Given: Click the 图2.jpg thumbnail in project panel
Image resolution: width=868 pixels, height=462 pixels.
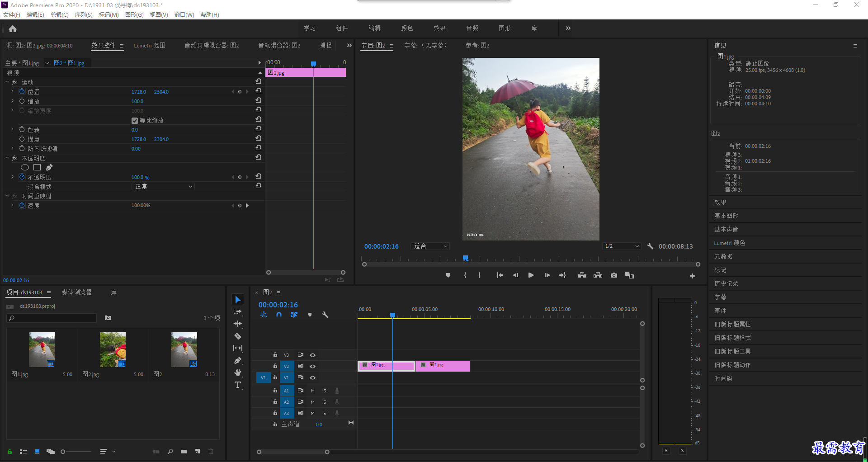Looking at the screenshot, I should (113, 349).
